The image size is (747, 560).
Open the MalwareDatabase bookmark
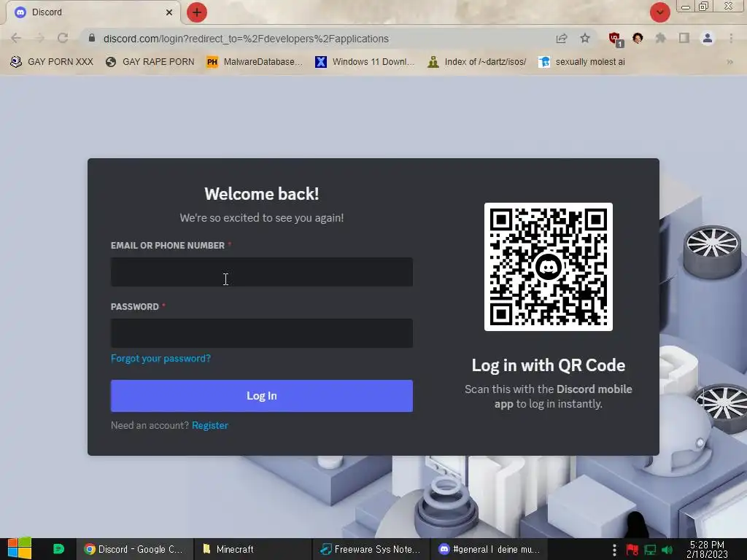point(255,62)
